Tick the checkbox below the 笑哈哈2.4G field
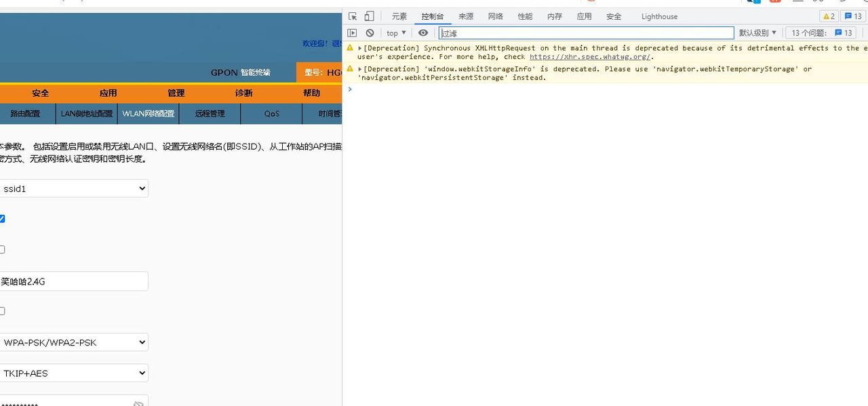 tap(1, 311)
